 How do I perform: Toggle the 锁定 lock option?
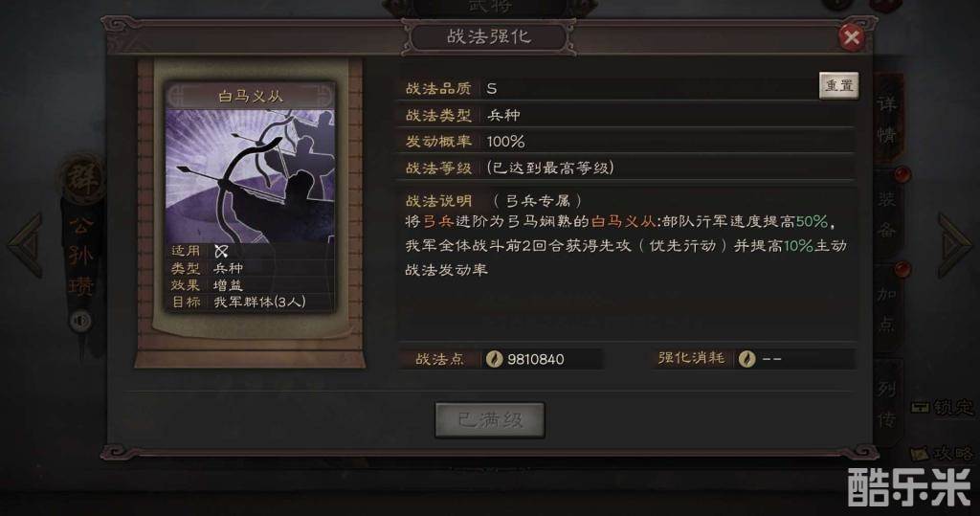pyautogui.click(x=942, y=408)
